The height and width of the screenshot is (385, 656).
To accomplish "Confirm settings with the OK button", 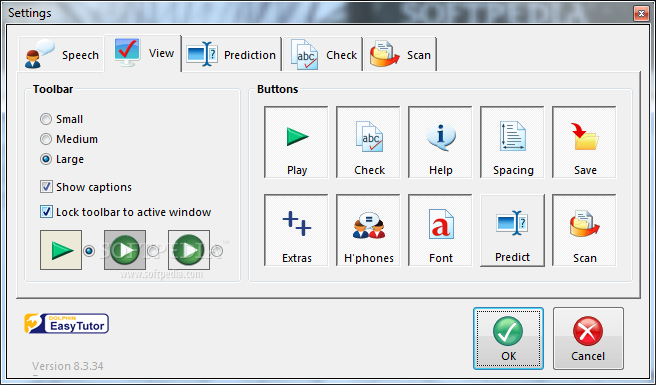I will tap(508, 339).
